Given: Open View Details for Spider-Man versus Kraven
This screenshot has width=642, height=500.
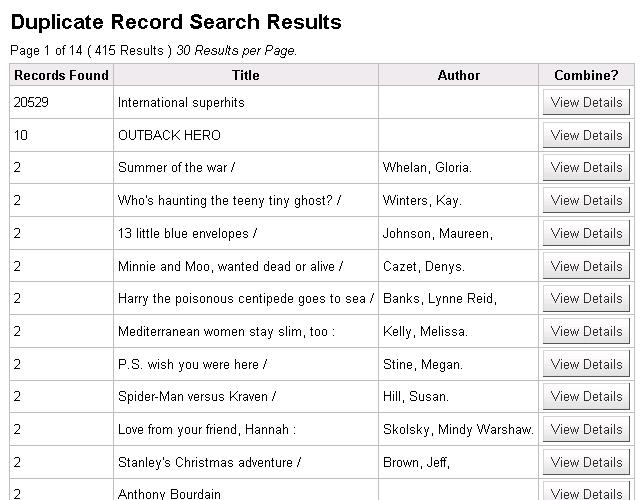Looking at the screenshot, I should coord(586,396).
